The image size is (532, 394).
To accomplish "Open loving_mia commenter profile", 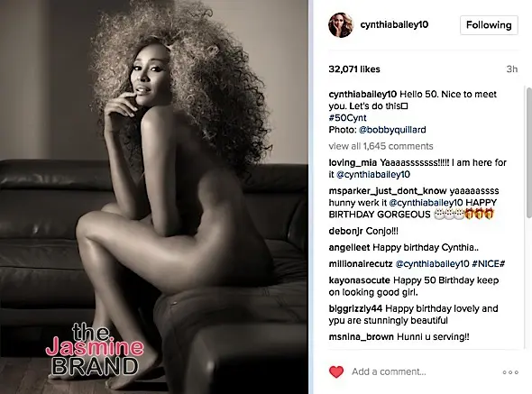I will [x=353, y=163].
